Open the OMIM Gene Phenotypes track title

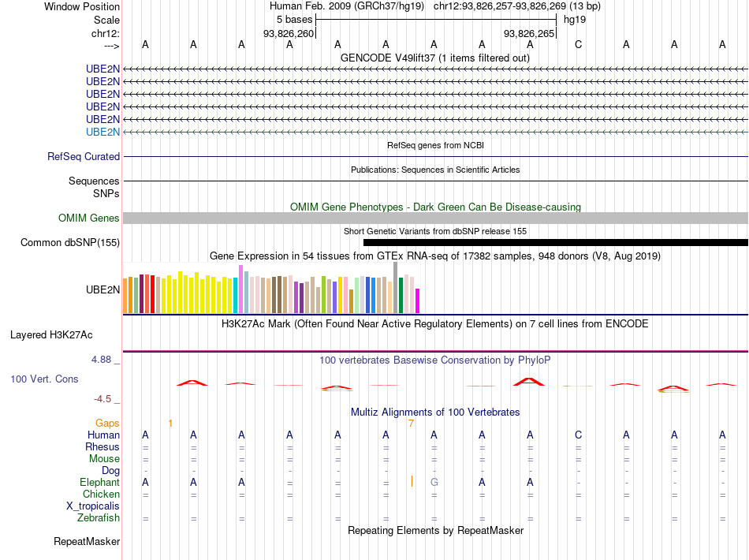(435, 207)
